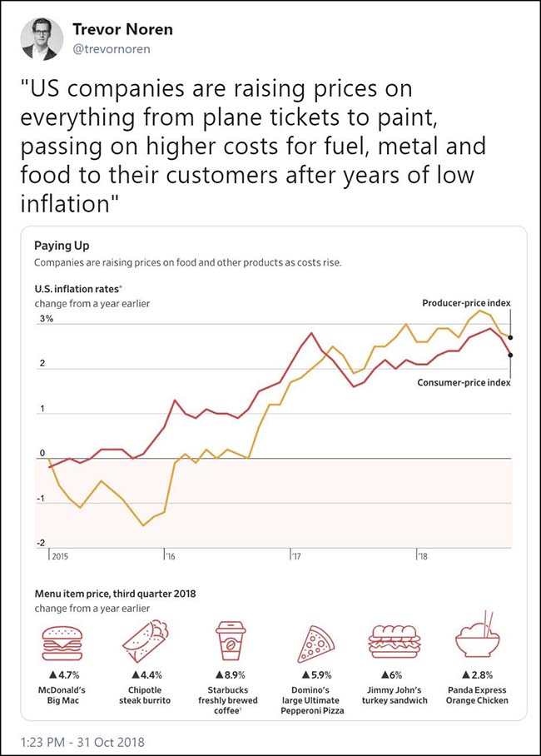Click the Chipotle steak burrito icon
Screen dimensions: 541x756
[146, 639]
